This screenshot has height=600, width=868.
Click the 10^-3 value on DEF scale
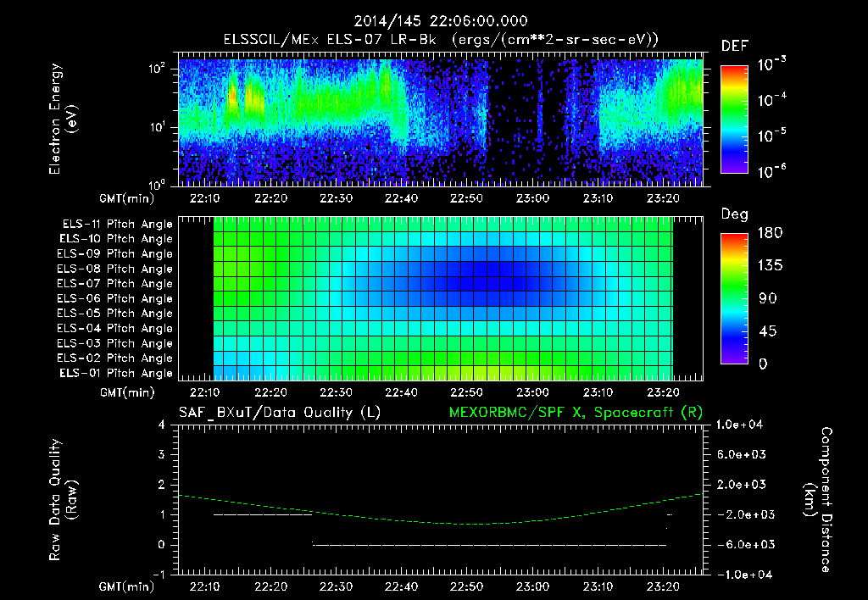772,64
